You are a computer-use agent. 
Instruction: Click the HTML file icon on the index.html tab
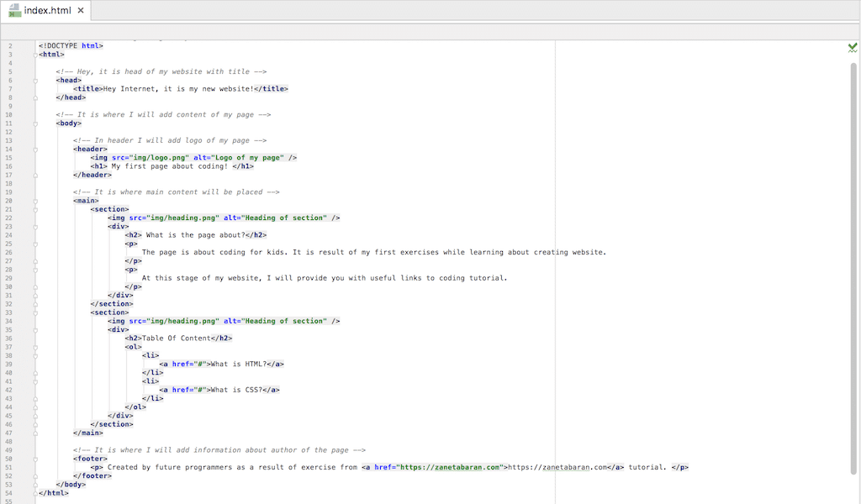tap(17, 11)
